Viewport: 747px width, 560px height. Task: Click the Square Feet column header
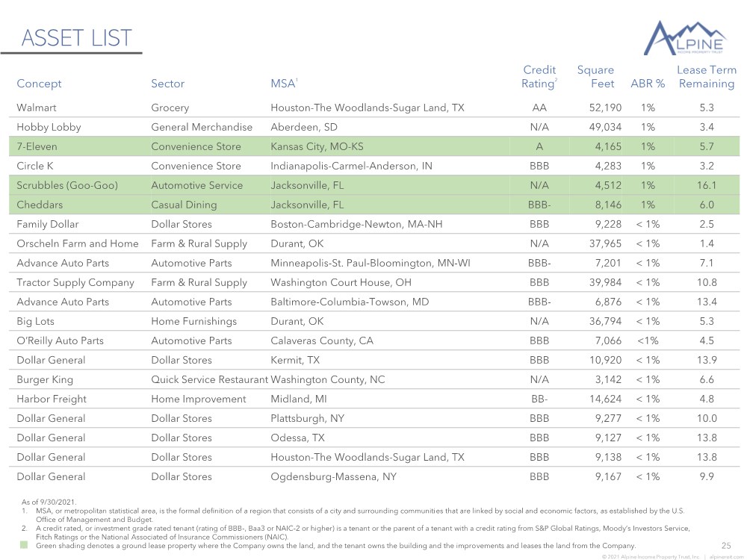pos(595,77)
